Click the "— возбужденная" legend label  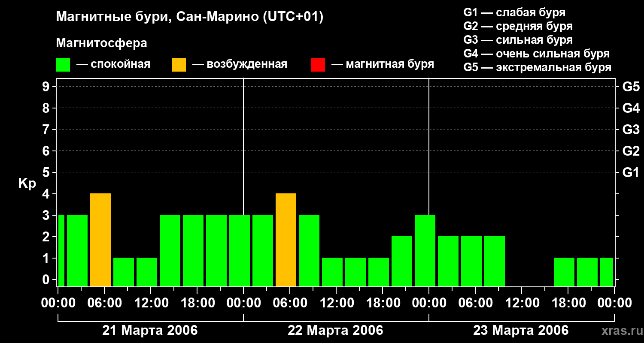[x=240, y=64]
